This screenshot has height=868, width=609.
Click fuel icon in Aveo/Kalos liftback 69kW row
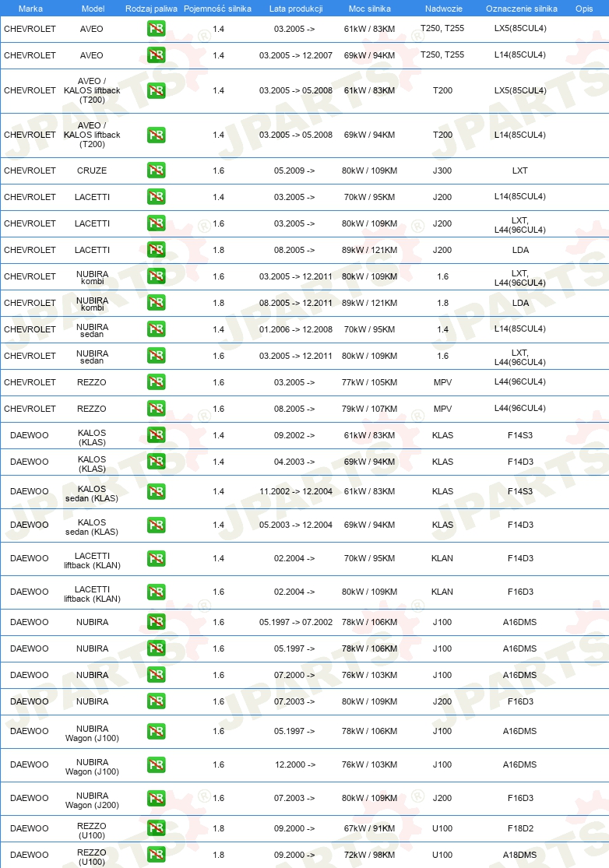(x=156, y=135)
